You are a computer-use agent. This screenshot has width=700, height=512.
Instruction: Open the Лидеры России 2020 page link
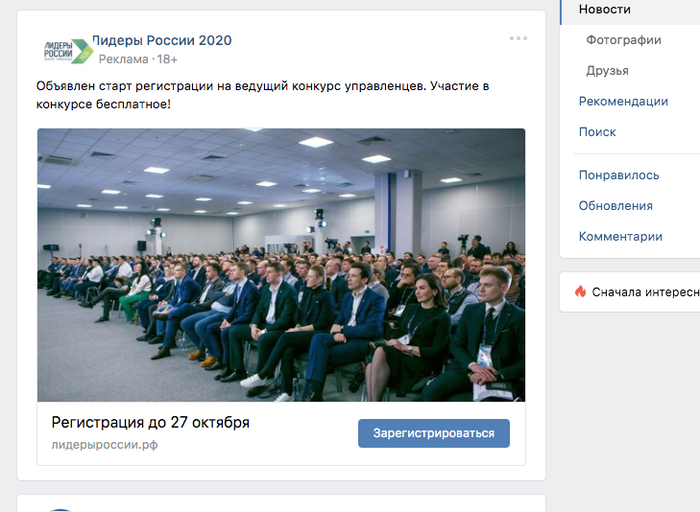(x=162, y=40)
